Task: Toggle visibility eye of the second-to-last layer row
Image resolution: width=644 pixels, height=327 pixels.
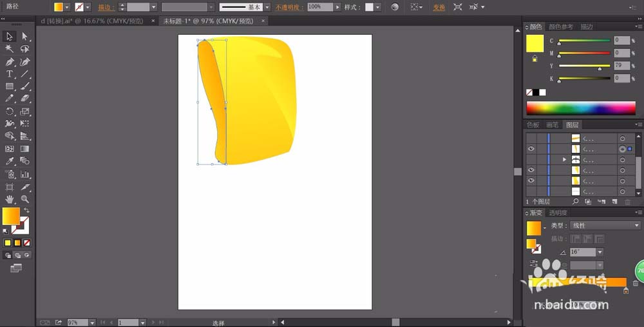Action: tap(531, 181)
